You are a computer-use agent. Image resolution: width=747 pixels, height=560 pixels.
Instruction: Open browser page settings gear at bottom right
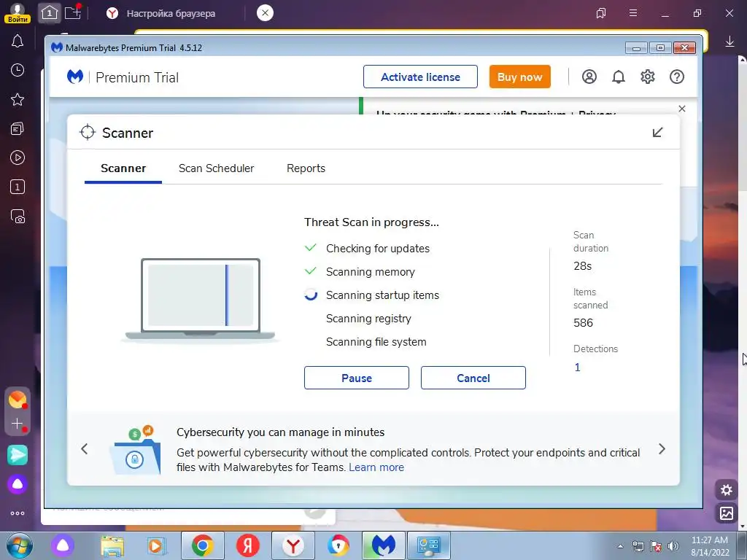pyautogui.click(x=727, y=490)
